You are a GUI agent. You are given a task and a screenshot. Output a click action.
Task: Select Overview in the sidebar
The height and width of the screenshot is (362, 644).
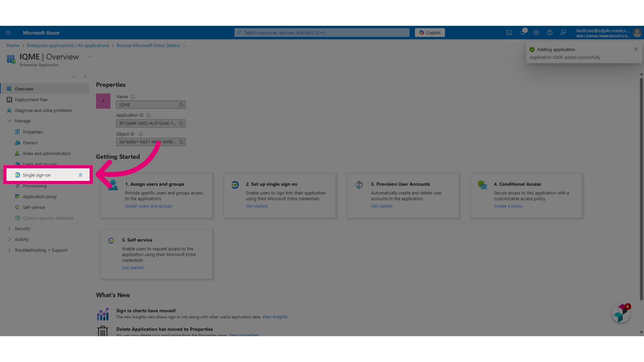point(45,89)
